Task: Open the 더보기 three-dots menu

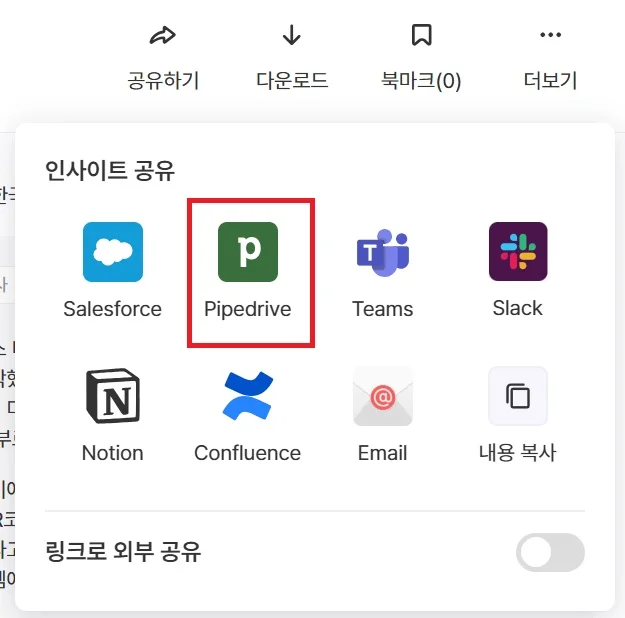Action: click(550, 35)
